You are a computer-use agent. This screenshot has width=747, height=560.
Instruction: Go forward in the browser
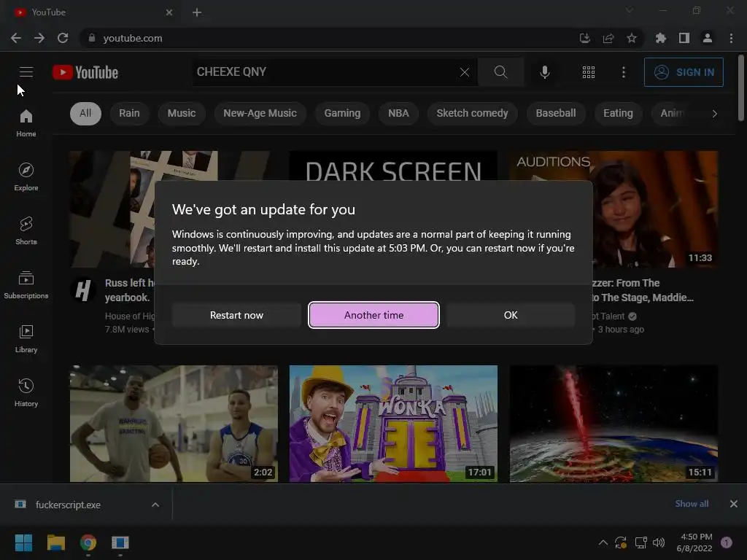coord(39,38)
